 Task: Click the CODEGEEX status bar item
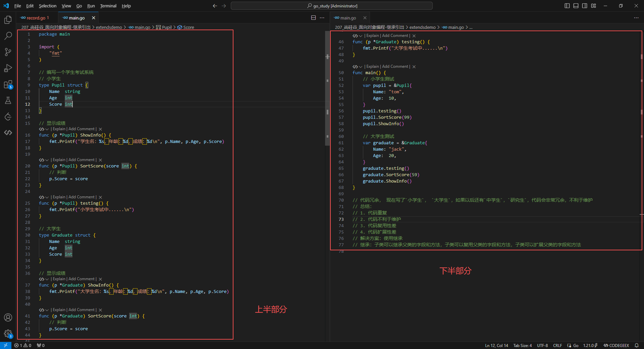[x=616, y=345]
